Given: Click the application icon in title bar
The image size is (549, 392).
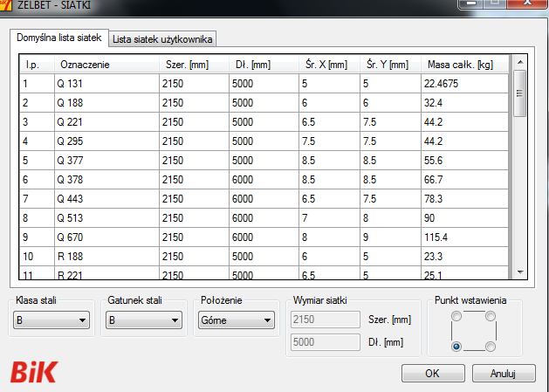Looking at the screenshot, I should [5, 5].
